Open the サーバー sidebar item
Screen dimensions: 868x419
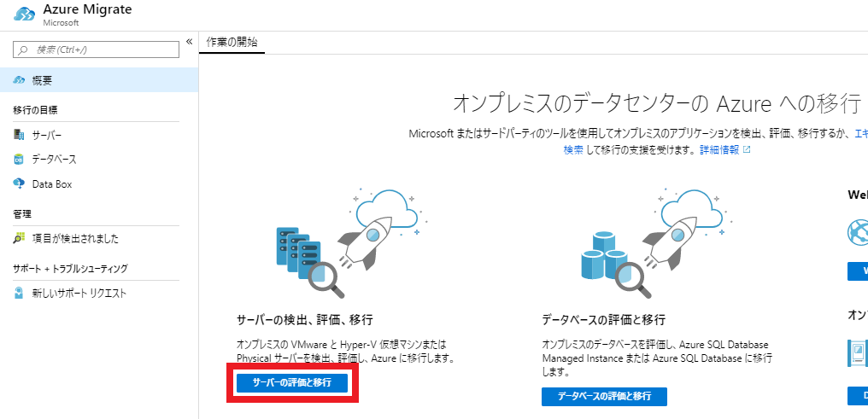click(x=46, y=135)
